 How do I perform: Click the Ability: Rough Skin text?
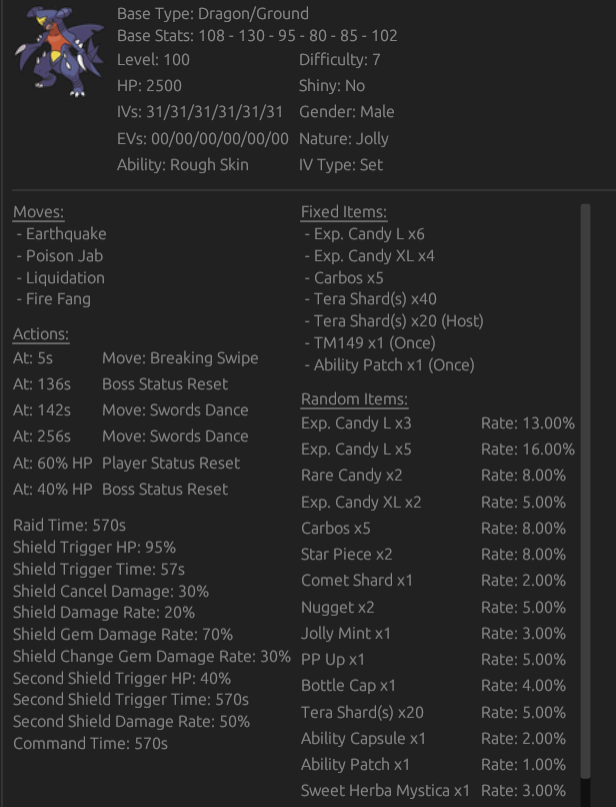pyautogui.click(x=183, y=165)
